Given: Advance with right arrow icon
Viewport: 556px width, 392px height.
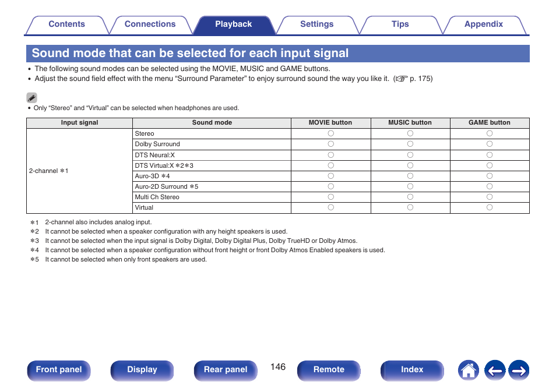Looking at the screenshot, I should click(519, 370).
